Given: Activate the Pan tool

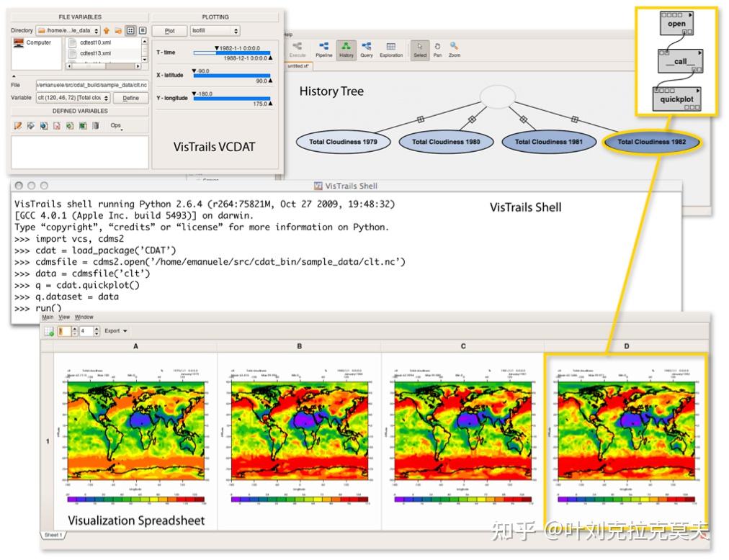Looking at the screenshot, I should [437, 49].
